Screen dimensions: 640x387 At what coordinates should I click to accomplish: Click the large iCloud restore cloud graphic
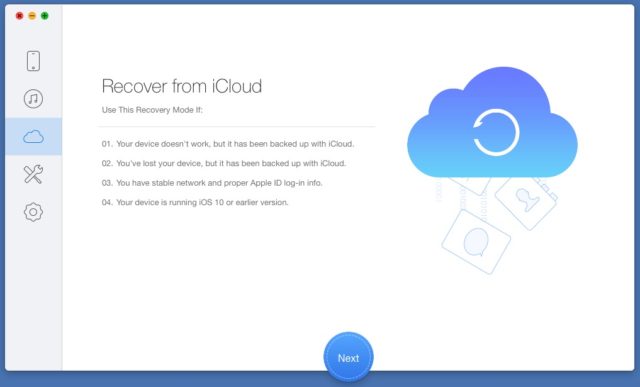click(x=492, y=122)
